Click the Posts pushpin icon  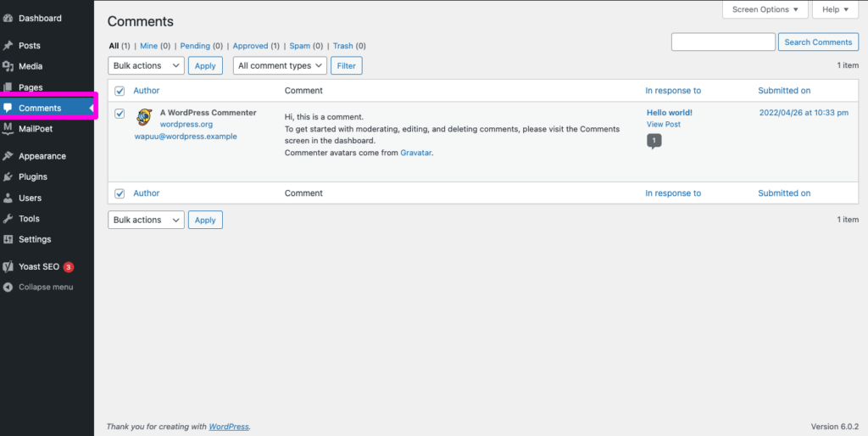pos(7,46)
